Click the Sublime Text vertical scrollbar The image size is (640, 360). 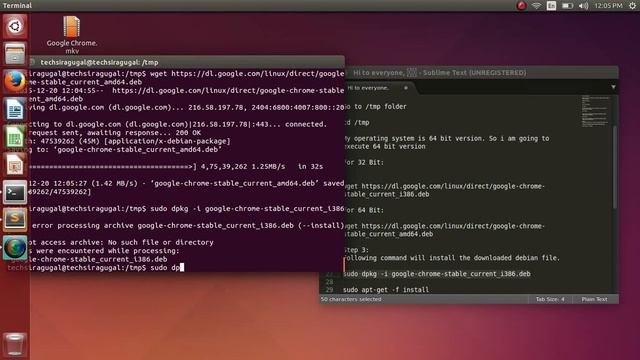(x=615, y=167)
